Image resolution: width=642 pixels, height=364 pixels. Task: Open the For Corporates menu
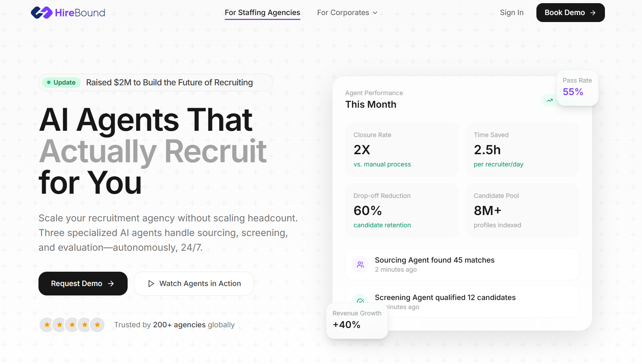click(x=343, y=13)
